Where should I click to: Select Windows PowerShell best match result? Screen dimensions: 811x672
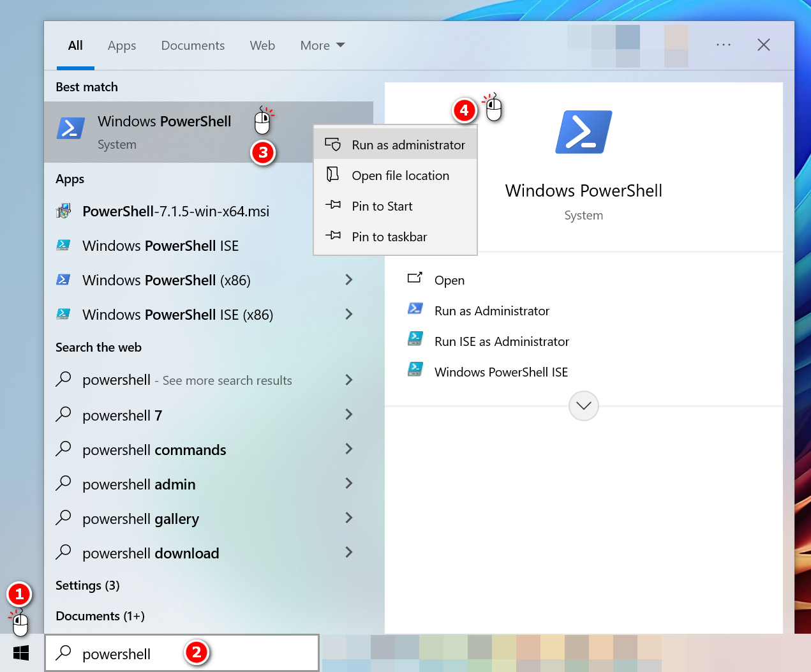(x=164, y=132)
